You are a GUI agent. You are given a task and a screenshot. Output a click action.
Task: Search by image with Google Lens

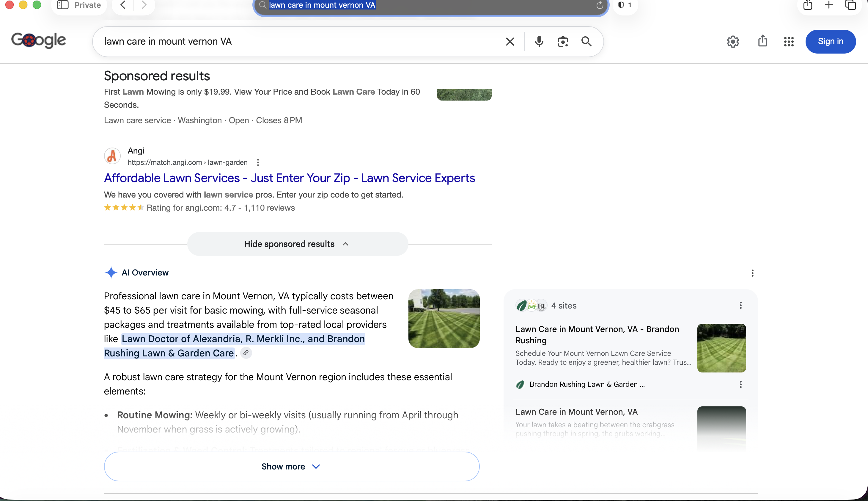coord(563,42)
